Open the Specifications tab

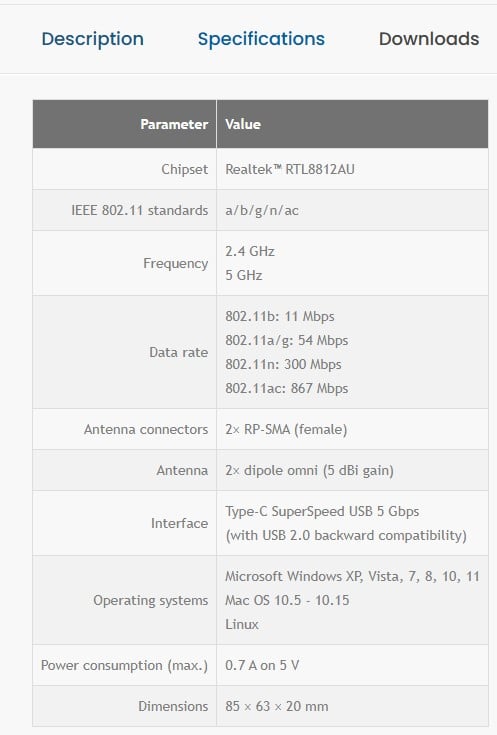point(261,39)
